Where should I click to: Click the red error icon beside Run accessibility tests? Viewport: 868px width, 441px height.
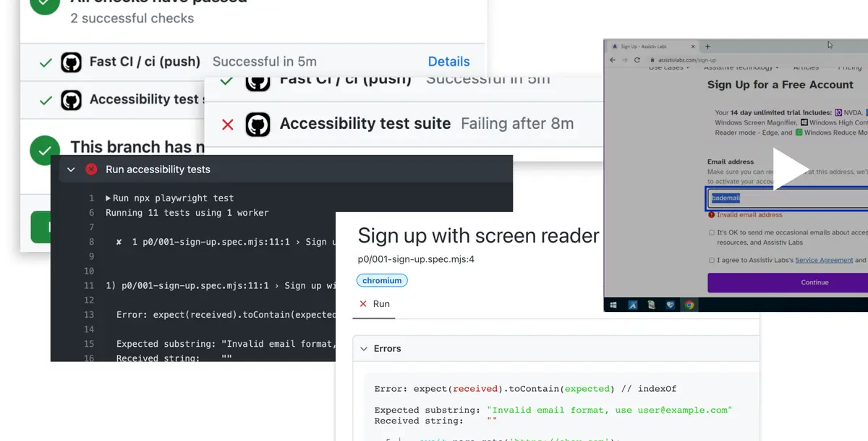[x=91, y=169]
